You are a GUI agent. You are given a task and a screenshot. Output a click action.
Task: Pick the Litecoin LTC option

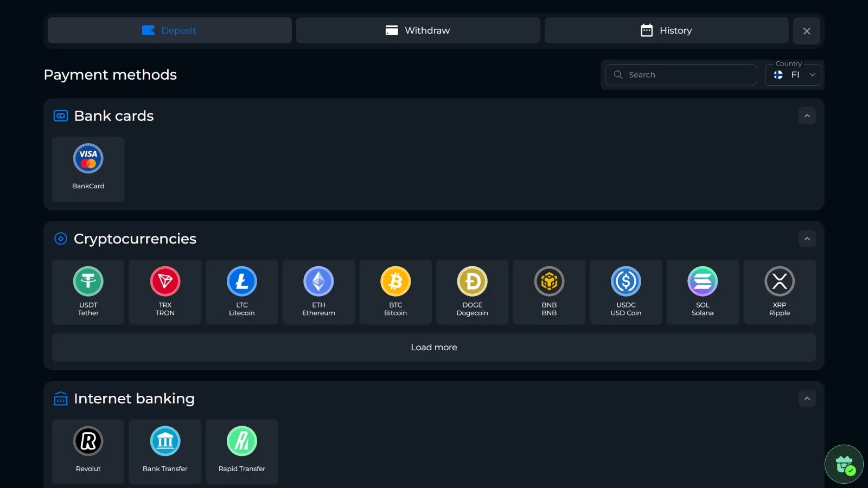pyautogui.click(x=242, y=292)
